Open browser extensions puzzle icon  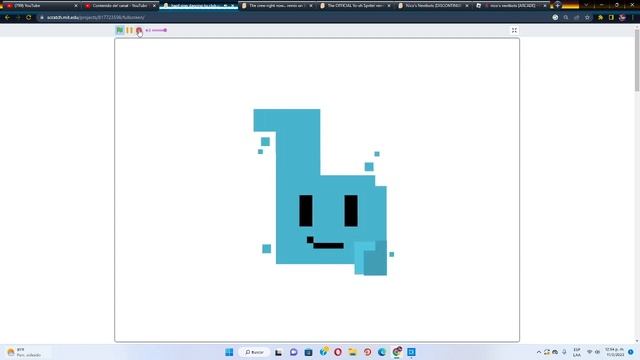(600, 18)
